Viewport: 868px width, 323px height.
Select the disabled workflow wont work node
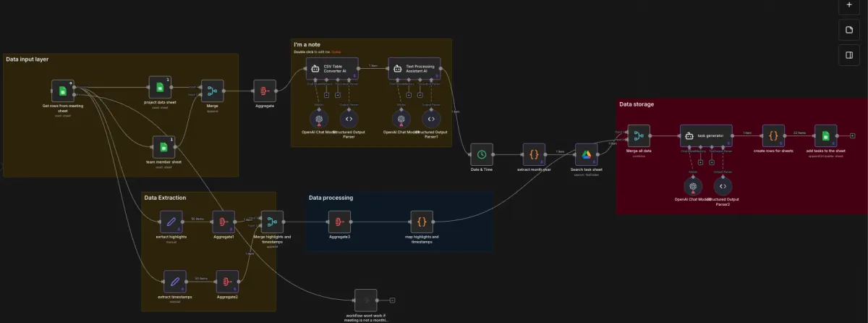pyautogui.click(x=366, y=300)
